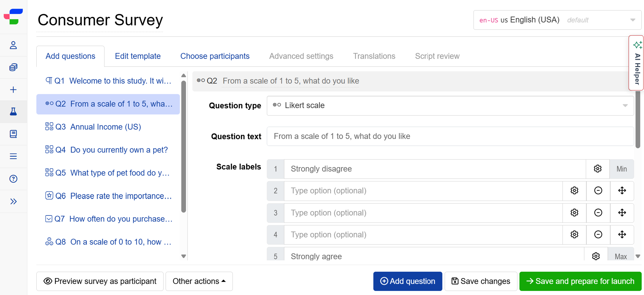Image resolution: width=644 pixels, height=295 pixels.
Task: Open the profile icon in the left sidebar
Action: 13,45
